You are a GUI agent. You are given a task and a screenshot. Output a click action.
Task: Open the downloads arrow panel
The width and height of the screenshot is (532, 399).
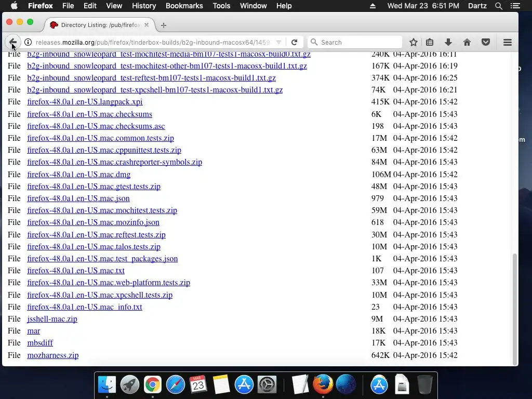tap(448, 42)
